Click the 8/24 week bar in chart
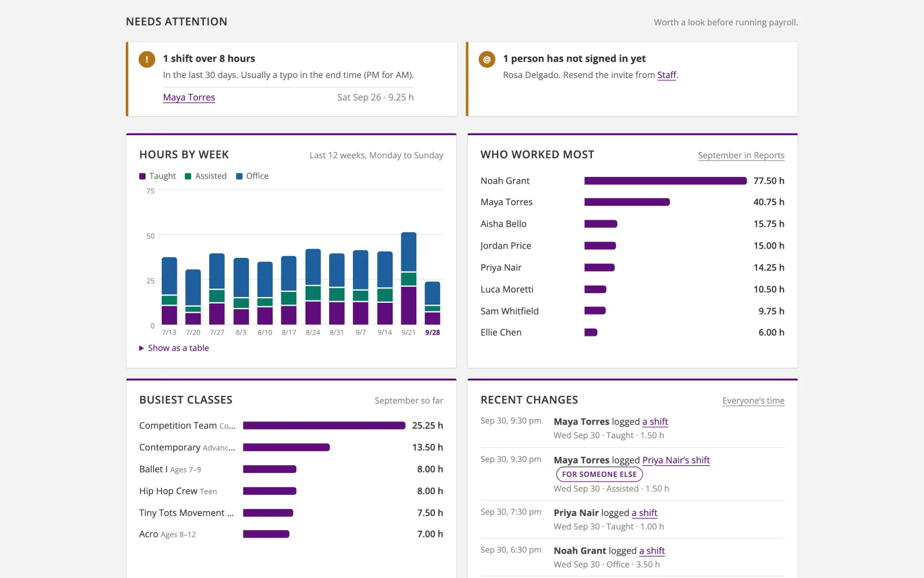 point(313,287)
